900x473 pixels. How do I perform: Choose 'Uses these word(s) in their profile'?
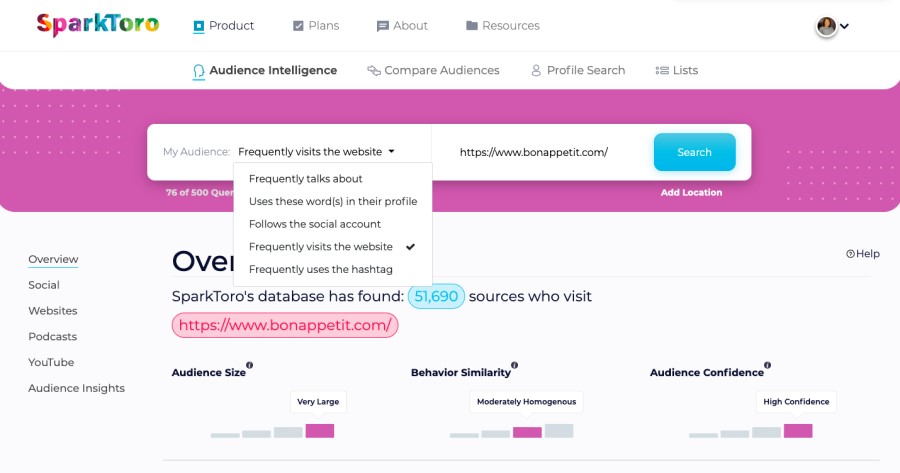pos(332,201)
